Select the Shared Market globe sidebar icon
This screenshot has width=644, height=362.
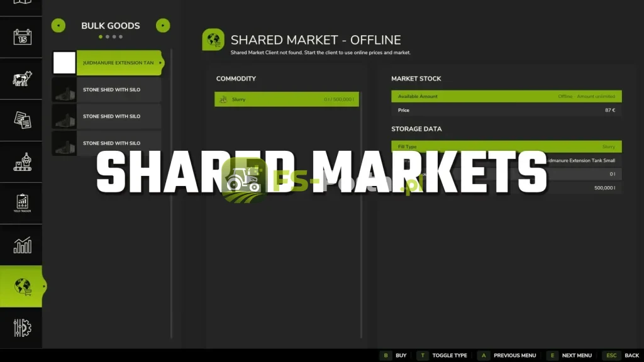click(22, 286)
